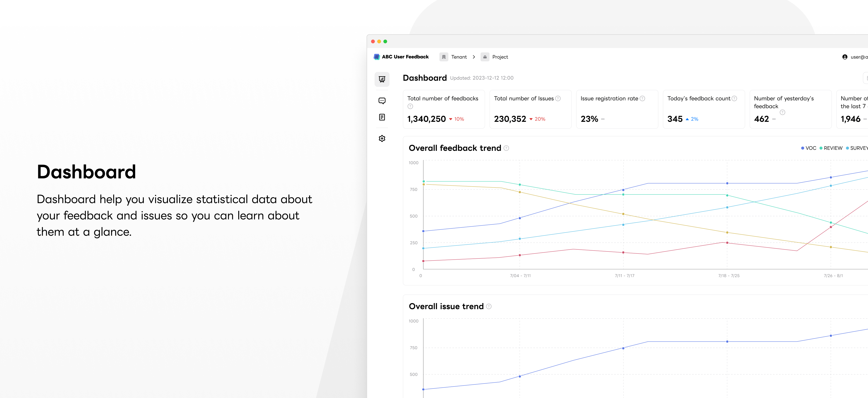
Task: Click the Overall issue trend info icon
Action: pos(488,307)
